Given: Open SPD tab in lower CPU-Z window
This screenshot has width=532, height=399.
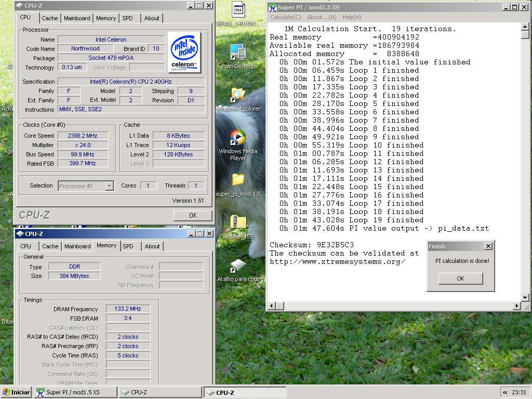Looking at the screenshot, I should pyautogui.click(x=128, y=246).
